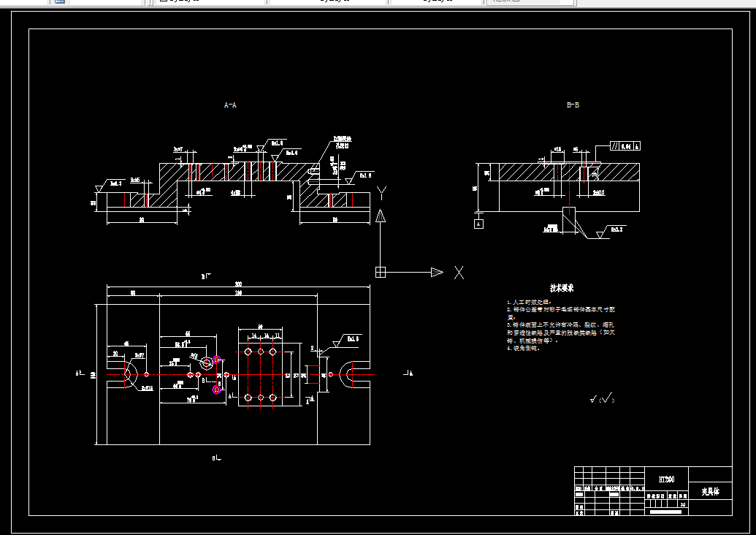Select the 66 dimension in plan view
The height and width of the screenshot is (535, 756).
point(188,333)
